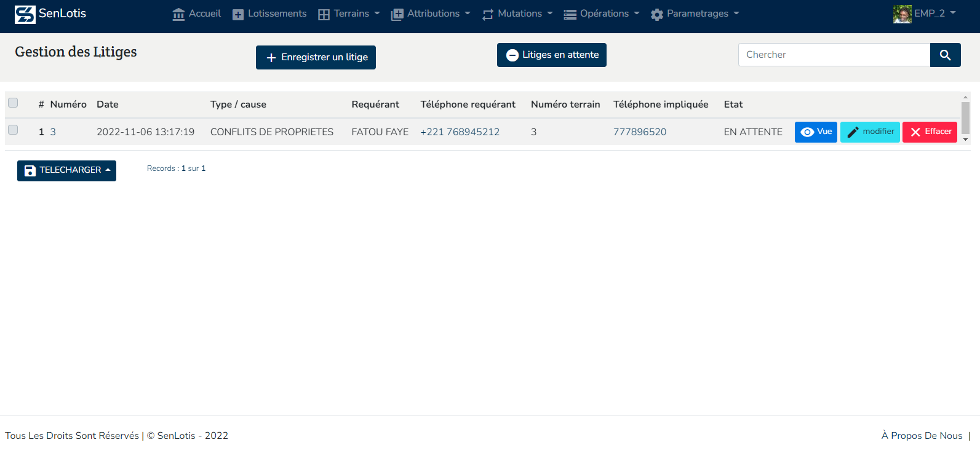Toggle the select-all header checkbox
Viewport: 980px width, 469px height.
[13, 103]
